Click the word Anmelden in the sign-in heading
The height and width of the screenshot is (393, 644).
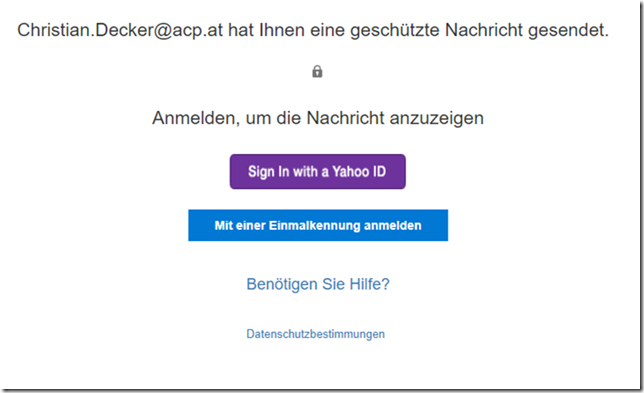click(x=196, y=118)
